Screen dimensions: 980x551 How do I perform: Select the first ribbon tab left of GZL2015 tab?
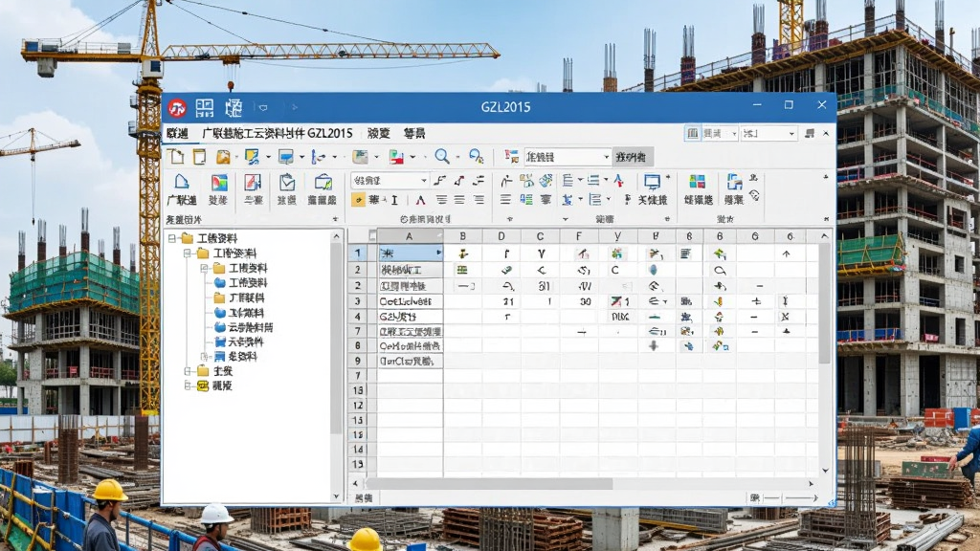177,133
